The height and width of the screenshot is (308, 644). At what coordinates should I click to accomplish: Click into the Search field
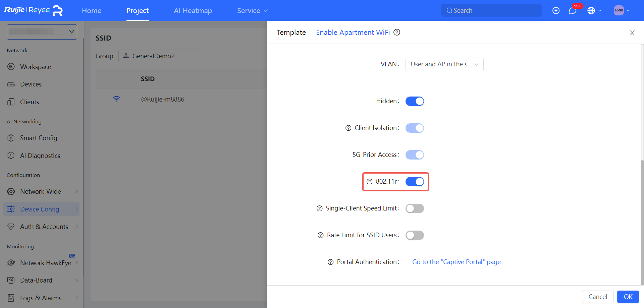pos(491,11)
